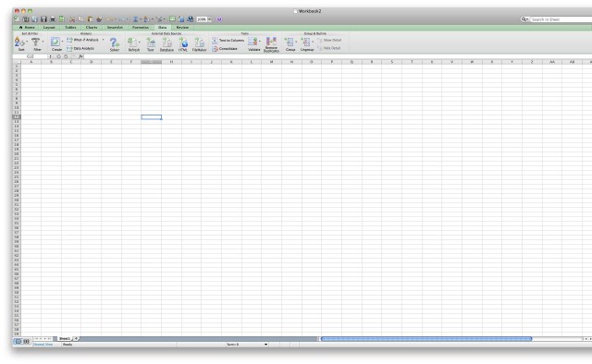
Task: Click the Save disk icon in toolbar
Action: tap(43, 19)
